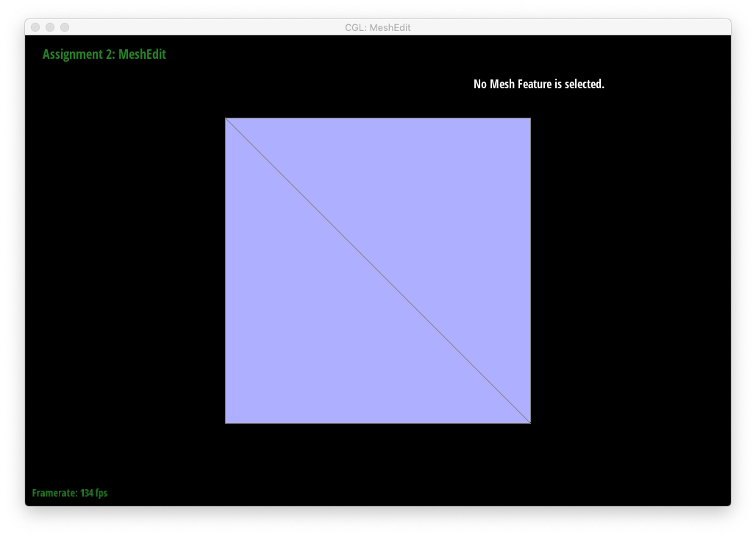
Task: Close the CGL: MeshEdit window
Action: [x=35, y=27]
